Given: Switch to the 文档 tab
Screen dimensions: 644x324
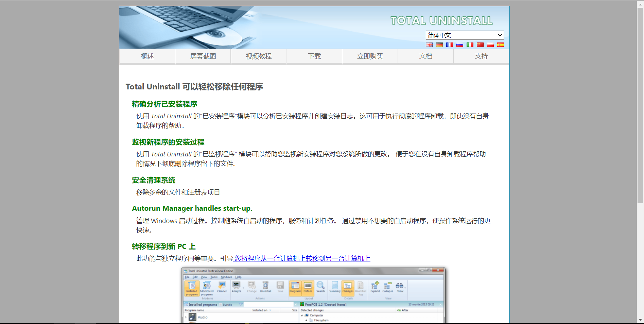Looking at the screenshot, I should [x=425, y=56].
